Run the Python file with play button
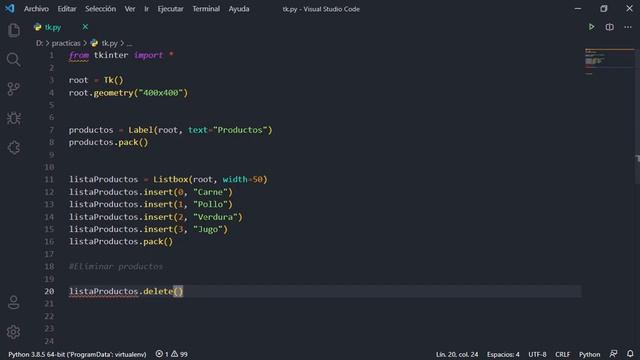640x360 pixels. pyautogui.click(x=591, y=27)
